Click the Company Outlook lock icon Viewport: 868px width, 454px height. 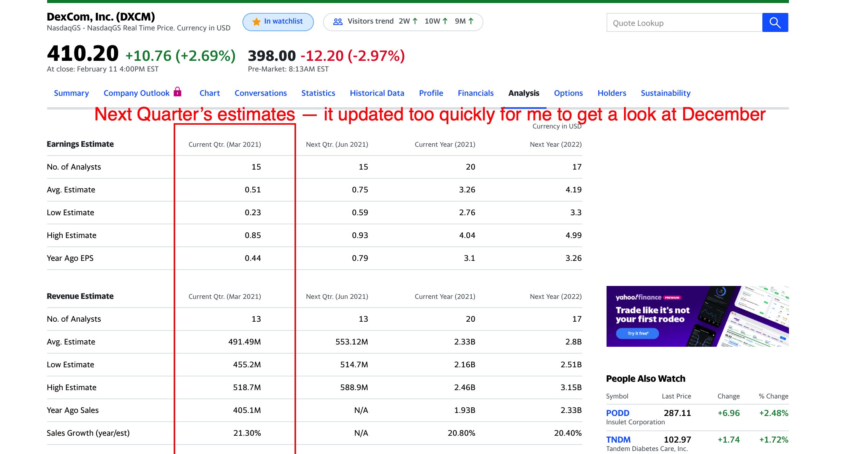[177, 92]
